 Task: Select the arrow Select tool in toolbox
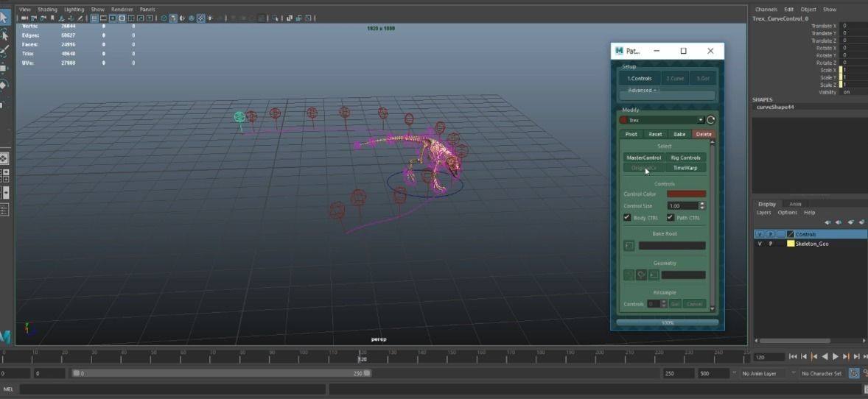pos(4,17)
